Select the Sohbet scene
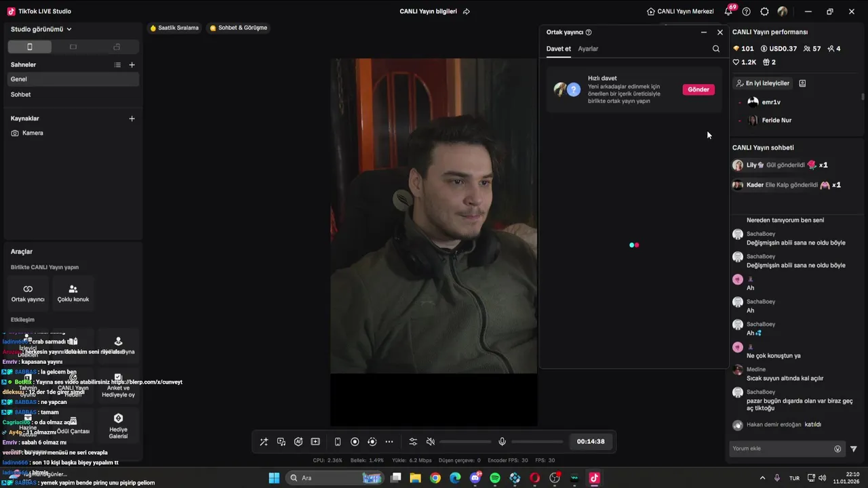Image resolution: width=868 pixels, height=488 pixels. (x=73, y=95)
